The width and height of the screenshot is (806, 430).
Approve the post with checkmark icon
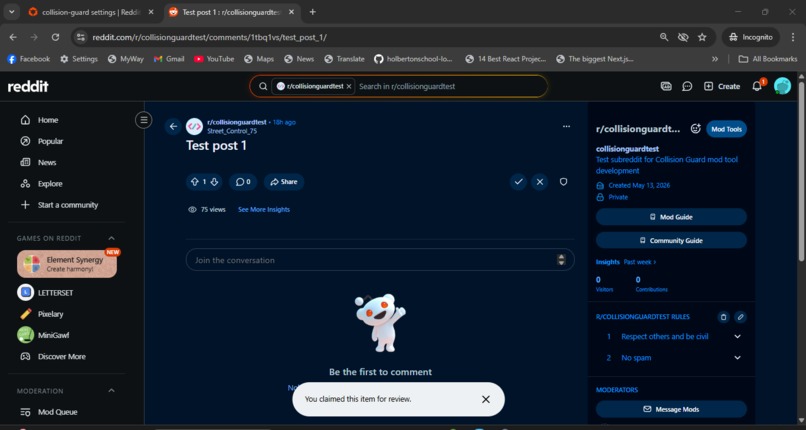tap(518, 182)
